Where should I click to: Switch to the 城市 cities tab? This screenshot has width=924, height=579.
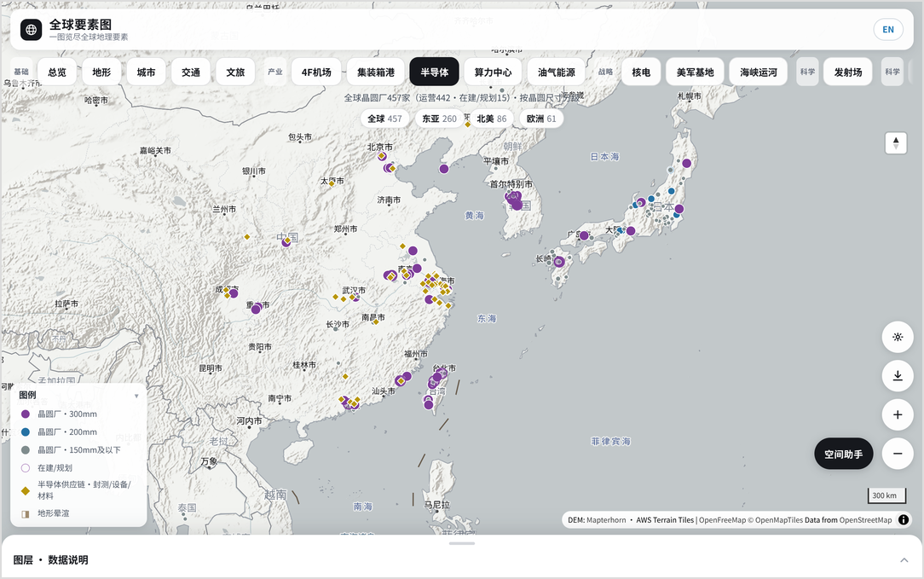[146, 72]
